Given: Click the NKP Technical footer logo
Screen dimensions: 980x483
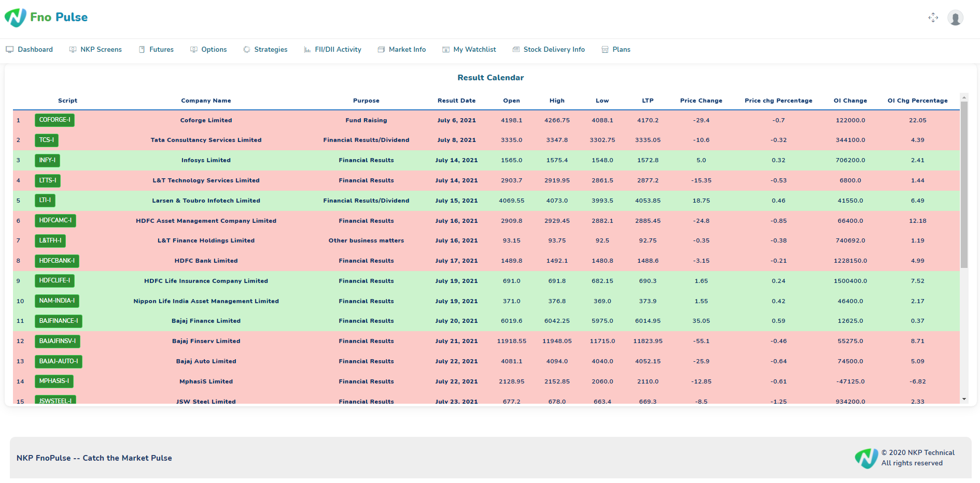Looking at the screenshot, I should pyautogui.click(x=866, y=458).
